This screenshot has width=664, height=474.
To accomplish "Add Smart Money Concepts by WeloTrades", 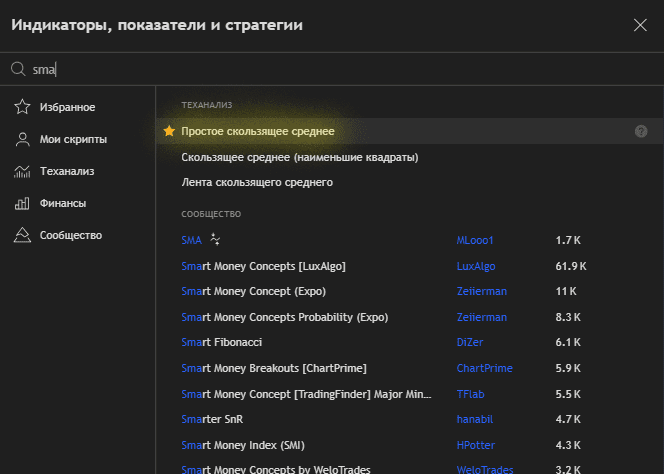I will tap(276, 469).
